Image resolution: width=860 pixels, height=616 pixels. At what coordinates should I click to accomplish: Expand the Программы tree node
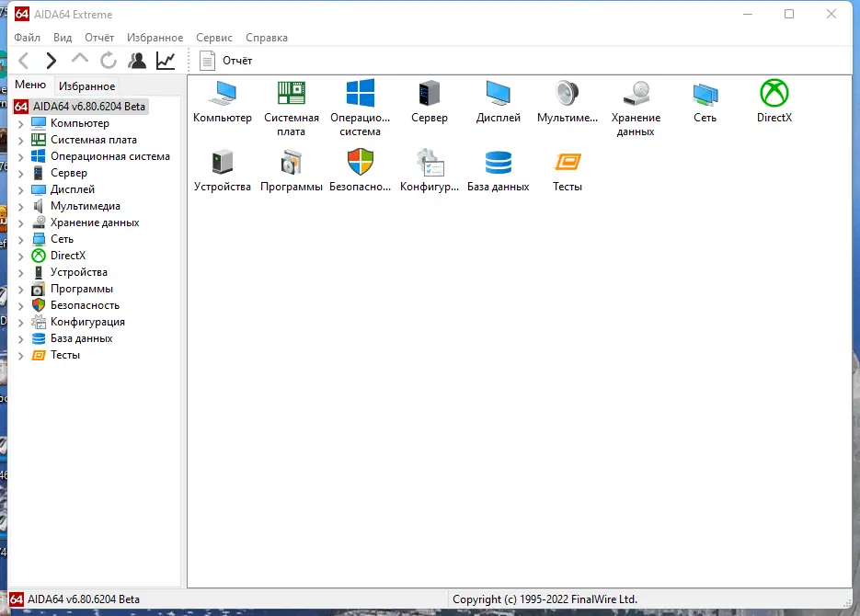(21, 290)
